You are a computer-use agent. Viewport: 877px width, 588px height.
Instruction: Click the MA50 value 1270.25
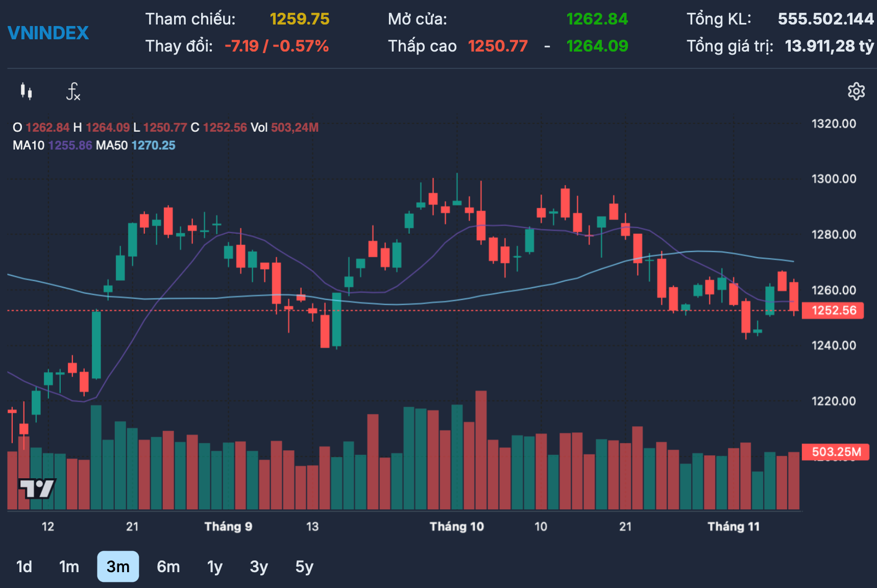coord(153,145)
